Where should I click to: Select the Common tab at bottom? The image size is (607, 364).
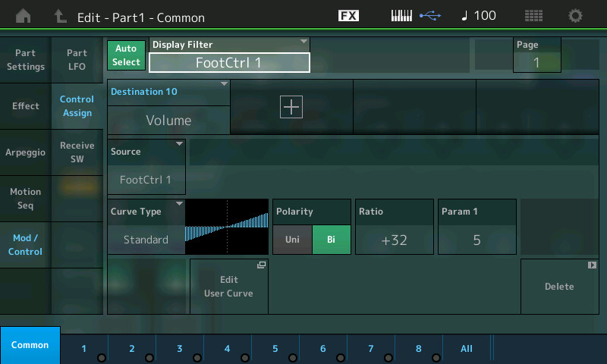point(30,345)
